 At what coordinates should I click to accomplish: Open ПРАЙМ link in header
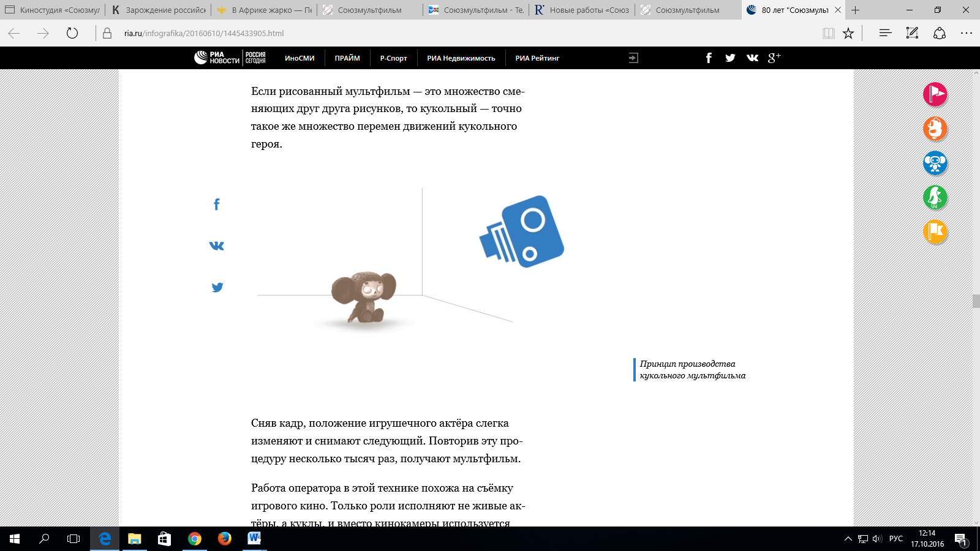click(347, 58)
